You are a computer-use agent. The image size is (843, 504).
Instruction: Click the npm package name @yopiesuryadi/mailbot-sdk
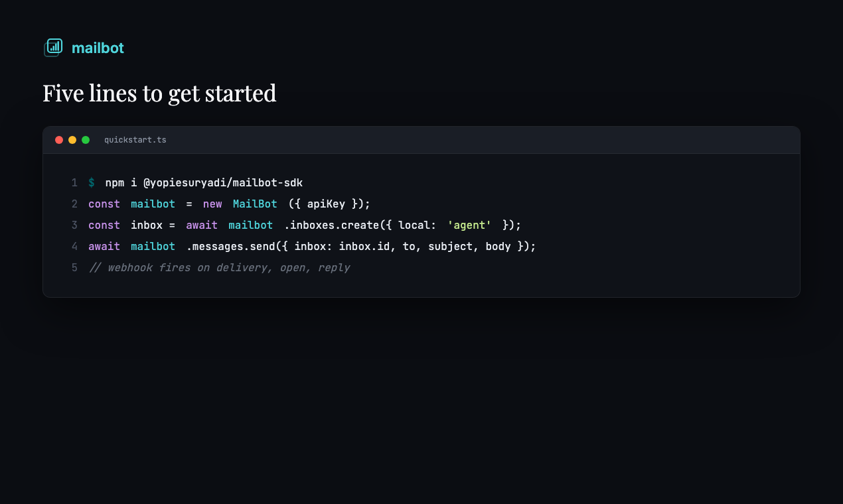point(223,182)
